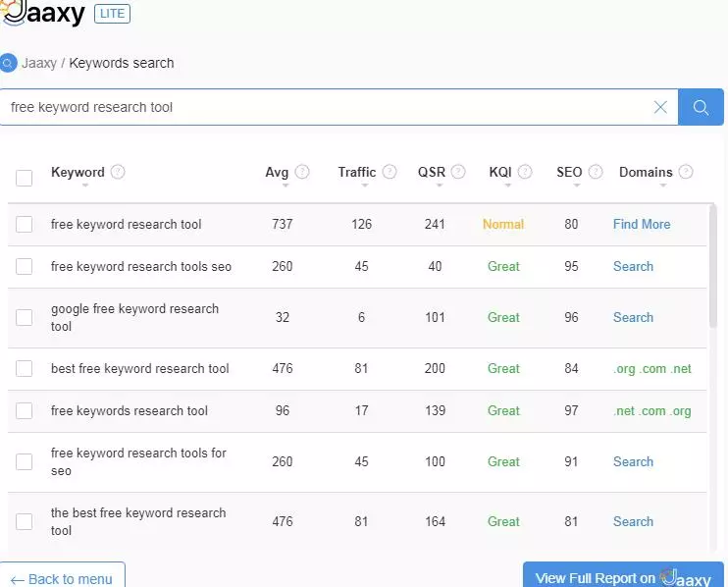This screenshot has width=728, height=587.
Task: Sort using the arrow under KQI header
Action: coord(508,186)
